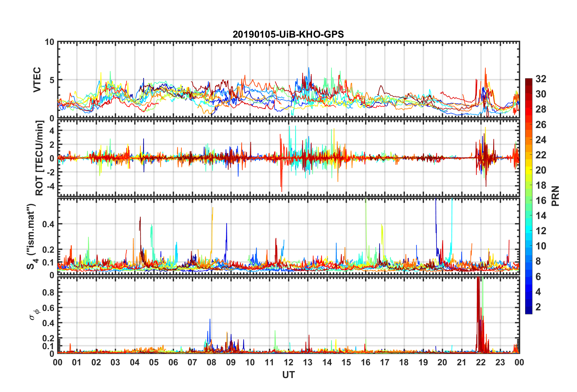Click inside the ROT plot panel

[288, 158]
